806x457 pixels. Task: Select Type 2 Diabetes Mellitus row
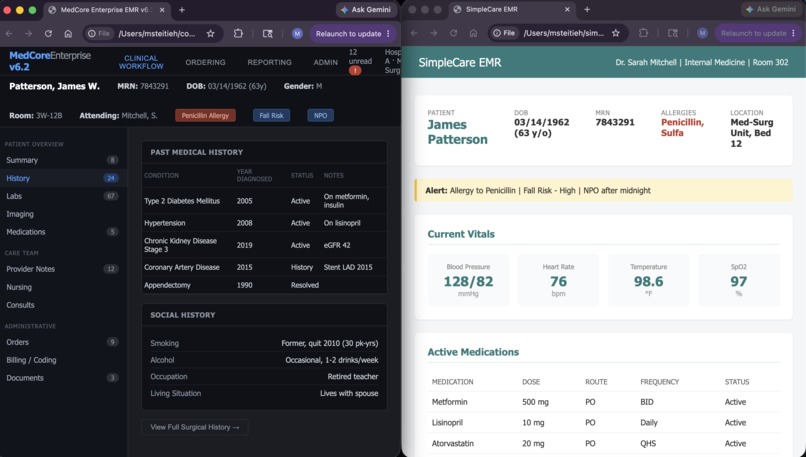264,200
